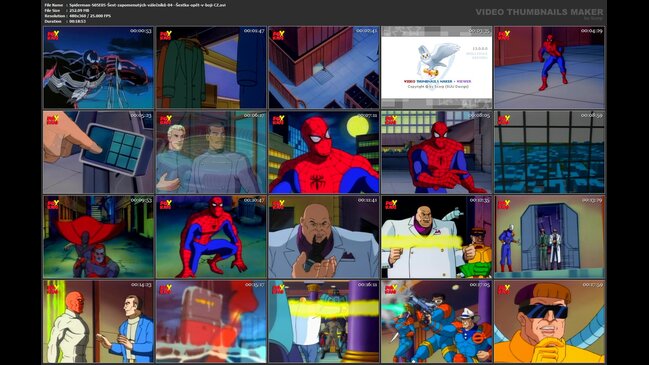The width and height of the screenshot is (649, 365).
Task: Click the yellow beam purple pillar thumbnail
Action: coord(324,321)
